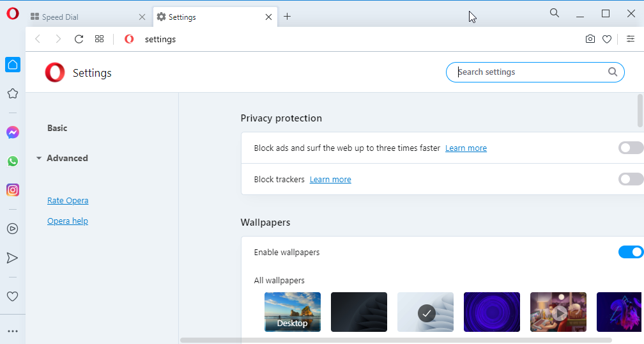Open Easy Setup panel icon
Screen dimensions: 644x344
tap(631, 39)
